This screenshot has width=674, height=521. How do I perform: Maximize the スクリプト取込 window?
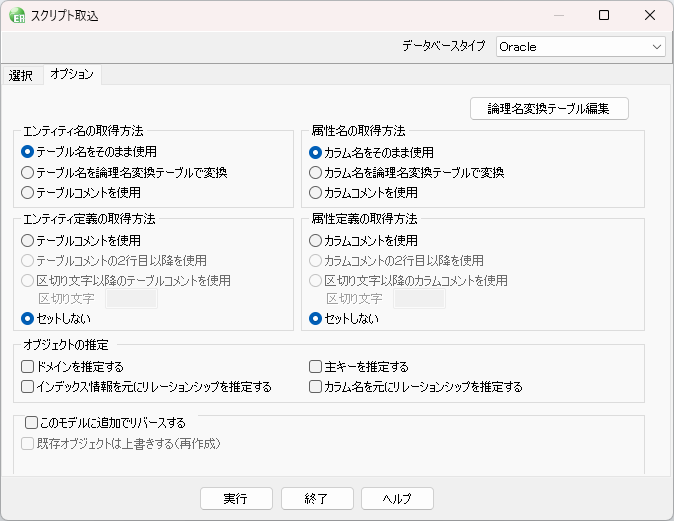tap(604, 15)
